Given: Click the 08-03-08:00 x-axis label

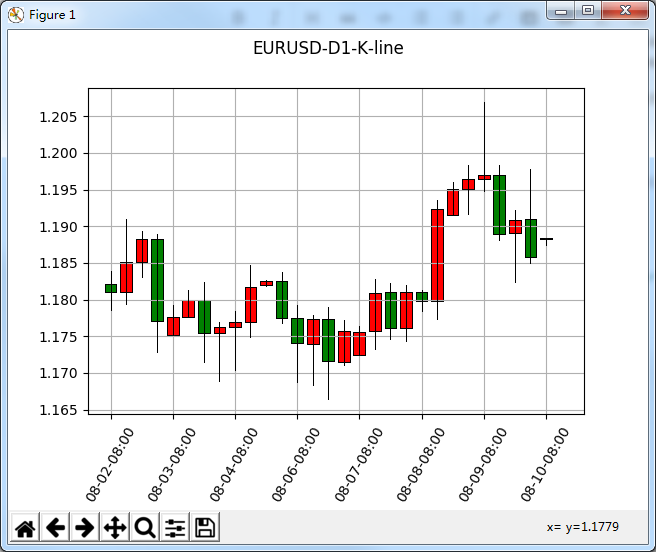Looking at the screenshot, I should pyautogui.click(x=172, y=465).
